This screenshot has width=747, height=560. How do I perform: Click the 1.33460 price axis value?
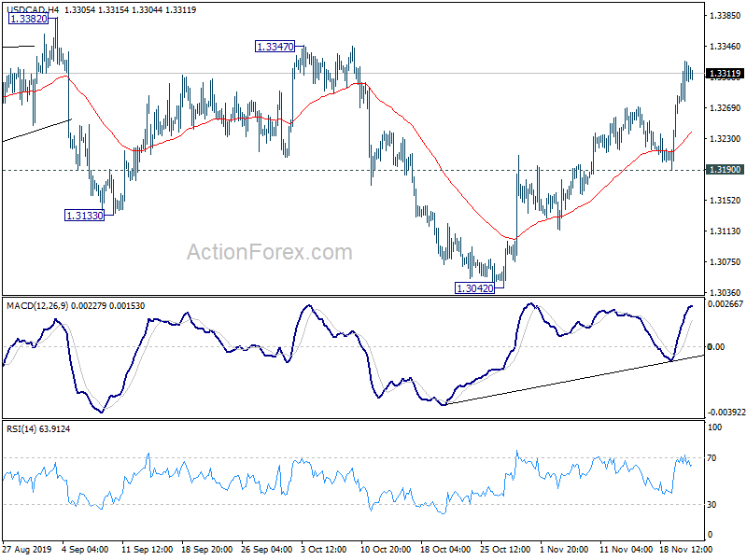point(725,46)
